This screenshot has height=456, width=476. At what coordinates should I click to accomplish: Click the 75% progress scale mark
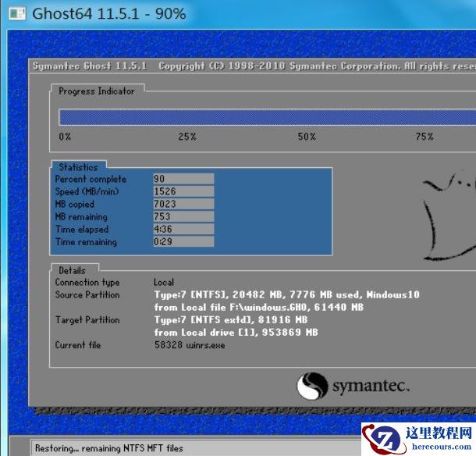tap(424, 137)
